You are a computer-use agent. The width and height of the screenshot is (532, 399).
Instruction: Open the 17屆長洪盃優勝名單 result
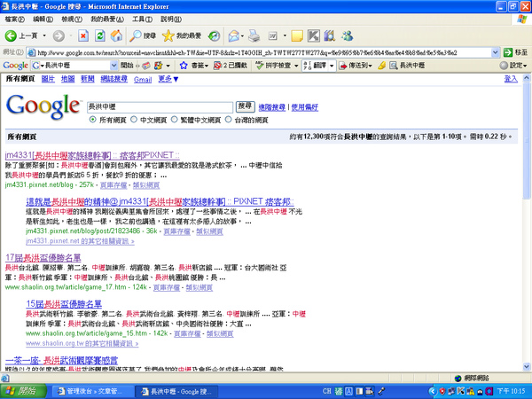point(43,258)
